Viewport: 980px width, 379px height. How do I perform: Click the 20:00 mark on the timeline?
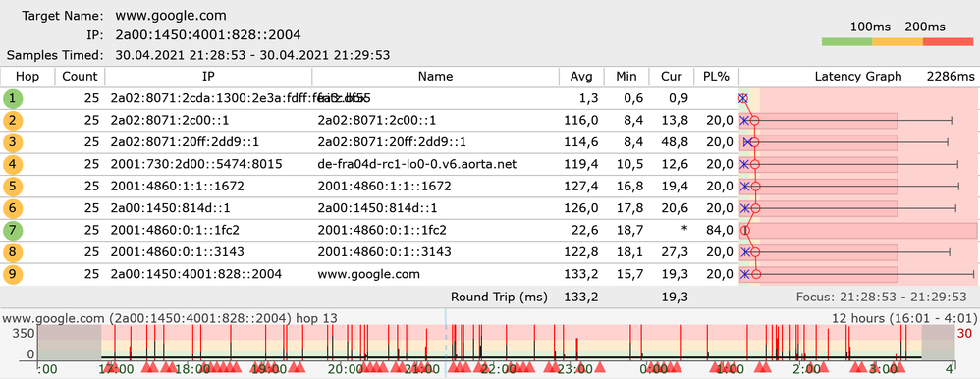pyautogui.click(x=347, y=369)
